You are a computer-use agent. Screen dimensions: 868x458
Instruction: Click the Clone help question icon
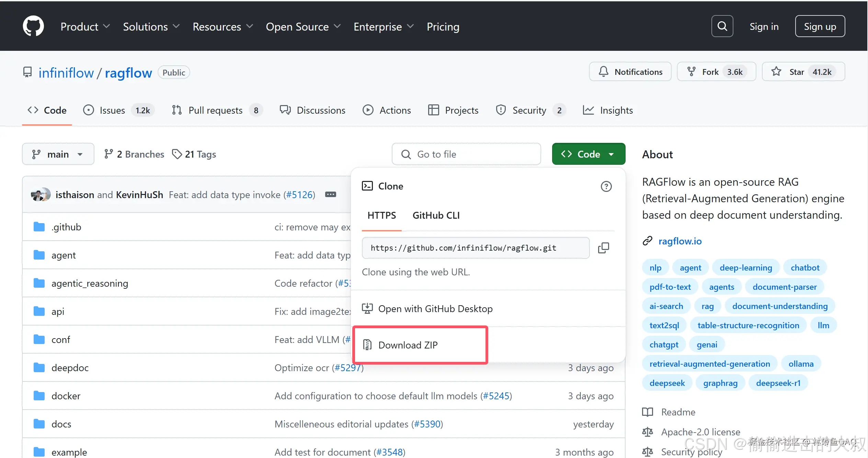click(x=606, y=186)
